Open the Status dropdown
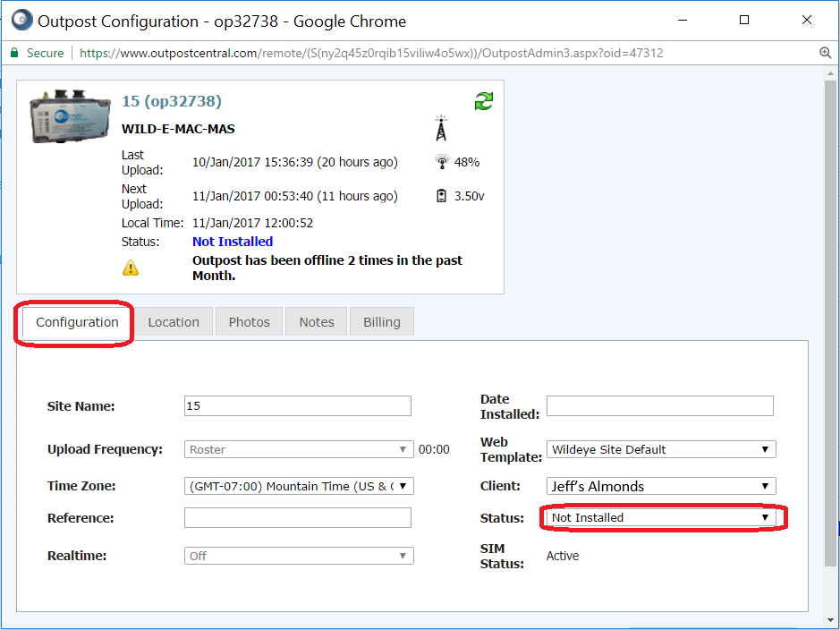This screenshot has width=840, height=630. [x=661, y=517]
